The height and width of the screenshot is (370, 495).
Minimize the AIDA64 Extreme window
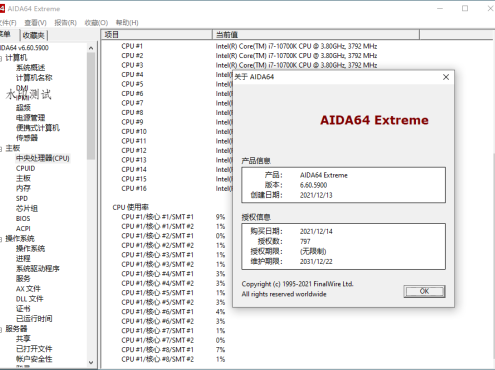coord(440,8)
